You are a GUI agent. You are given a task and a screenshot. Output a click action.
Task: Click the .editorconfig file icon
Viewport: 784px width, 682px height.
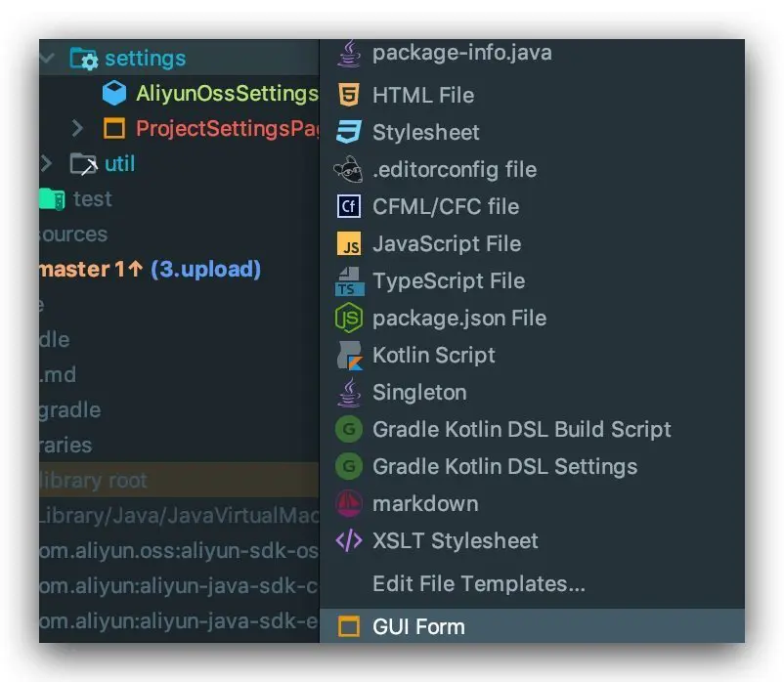(x=349, y=169)
